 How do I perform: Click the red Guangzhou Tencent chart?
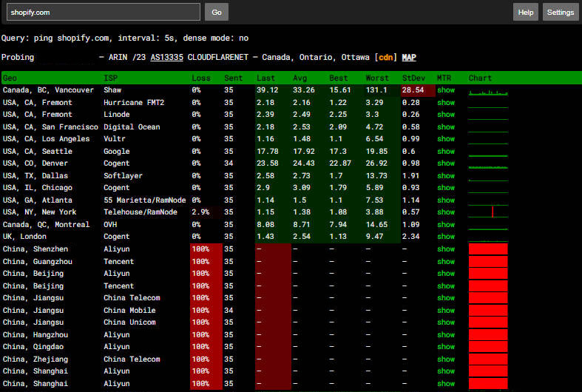pyautogui.click(x=488, y=261)
